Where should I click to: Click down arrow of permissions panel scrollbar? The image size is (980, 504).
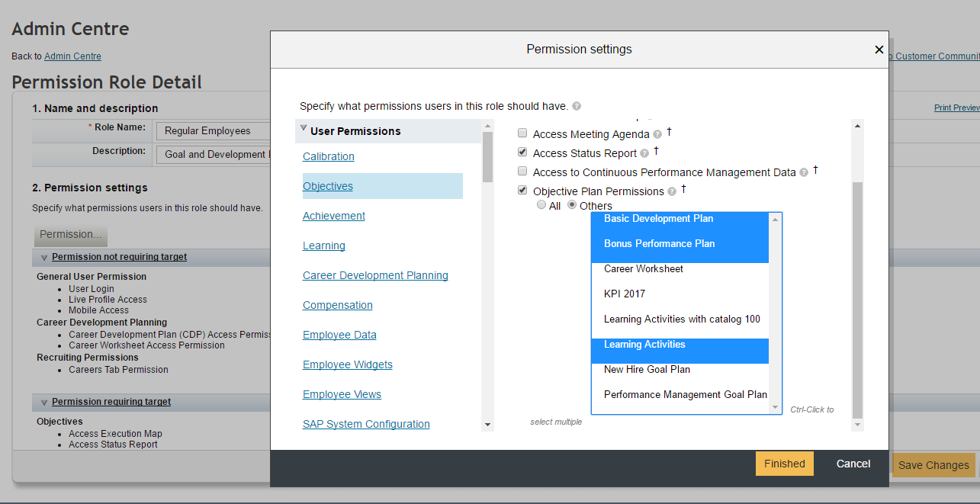pos(857,425)
